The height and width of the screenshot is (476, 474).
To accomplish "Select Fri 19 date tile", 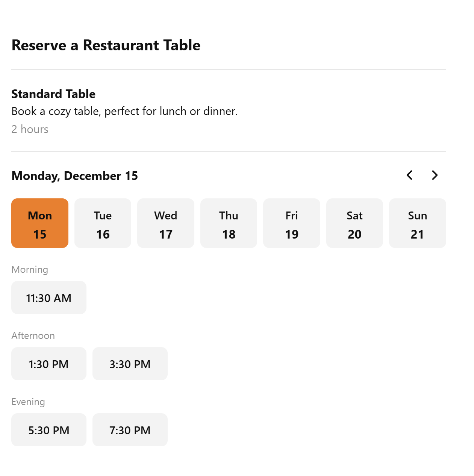I will tap(292, 223).
